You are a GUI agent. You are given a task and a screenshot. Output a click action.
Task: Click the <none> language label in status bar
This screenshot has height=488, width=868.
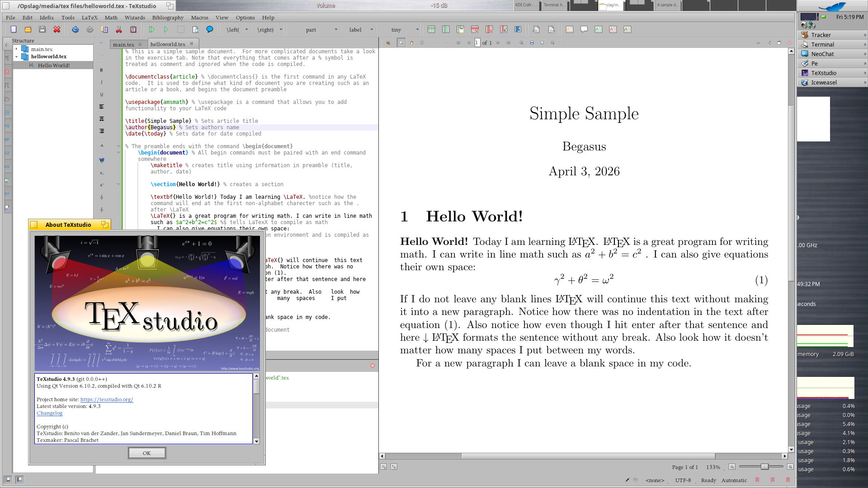coord(655,480)
